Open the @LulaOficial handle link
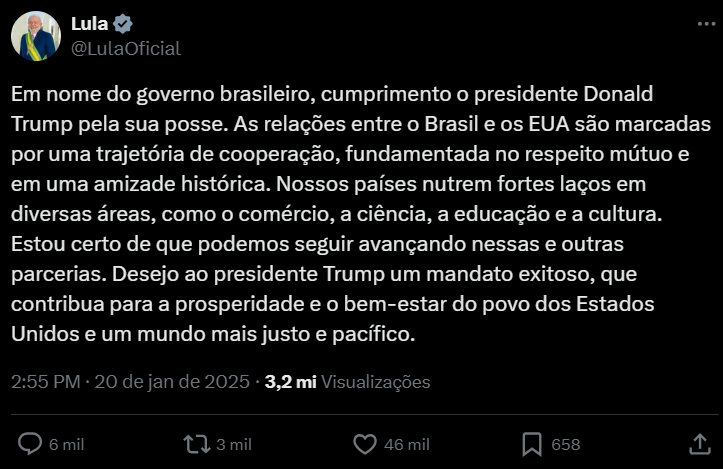 pos(126,48)
